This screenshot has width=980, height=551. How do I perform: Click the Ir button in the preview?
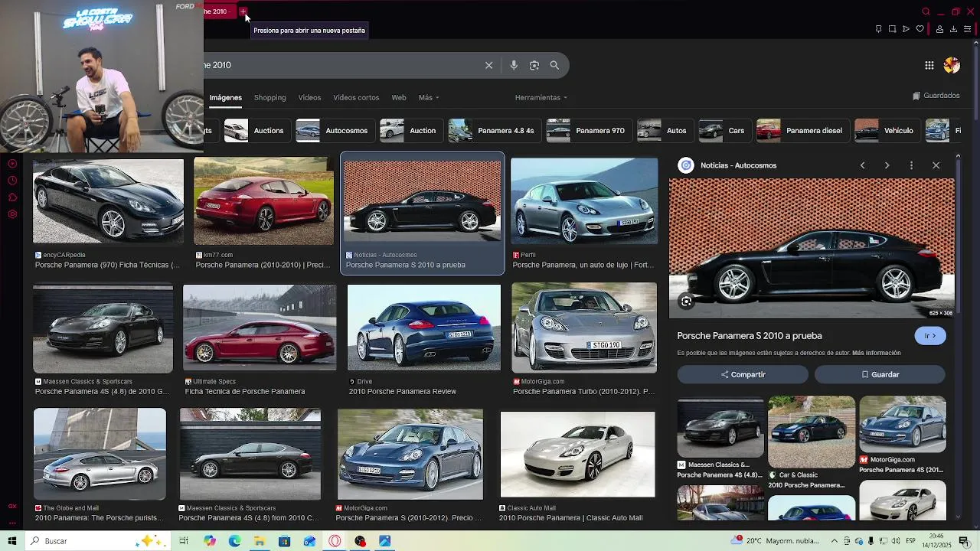click(x=930, y=336)
